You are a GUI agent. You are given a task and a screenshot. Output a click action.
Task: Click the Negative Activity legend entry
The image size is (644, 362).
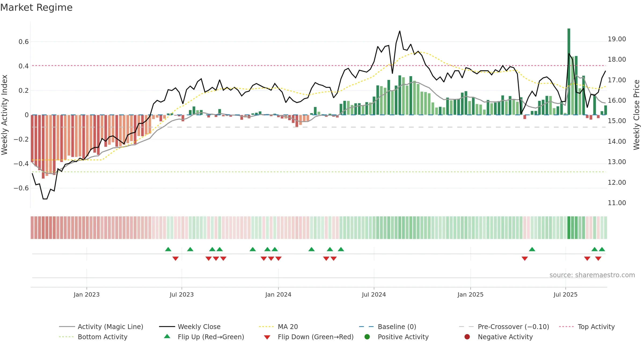pyautogui.click(x=499, y=337)
